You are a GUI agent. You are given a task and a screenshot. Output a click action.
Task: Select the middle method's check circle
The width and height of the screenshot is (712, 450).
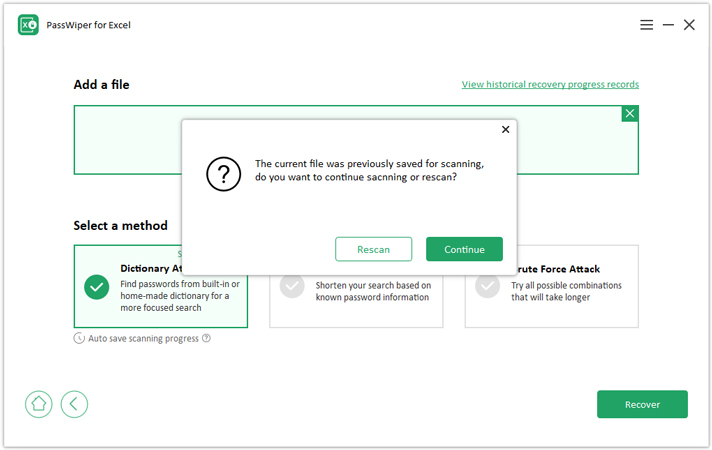coord(292,287)
